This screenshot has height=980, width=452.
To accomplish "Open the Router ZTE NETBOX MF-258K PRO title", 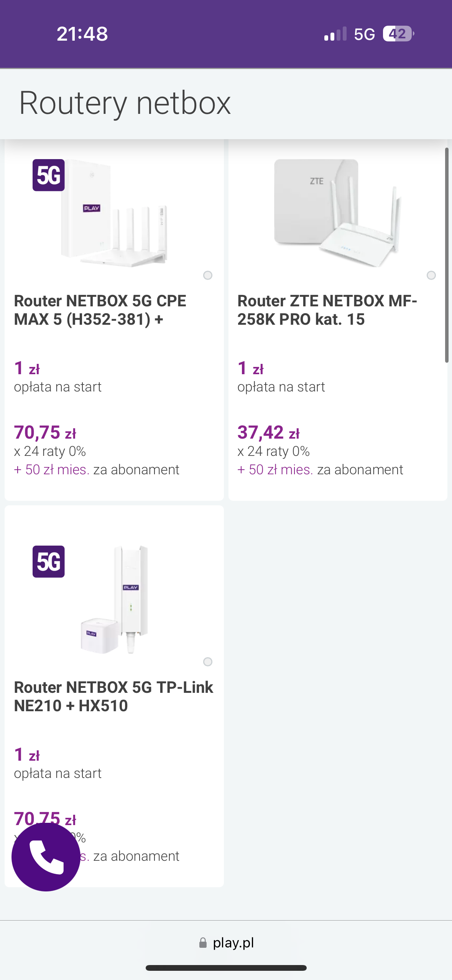I will pyautogui.click(x=327, y=310).
